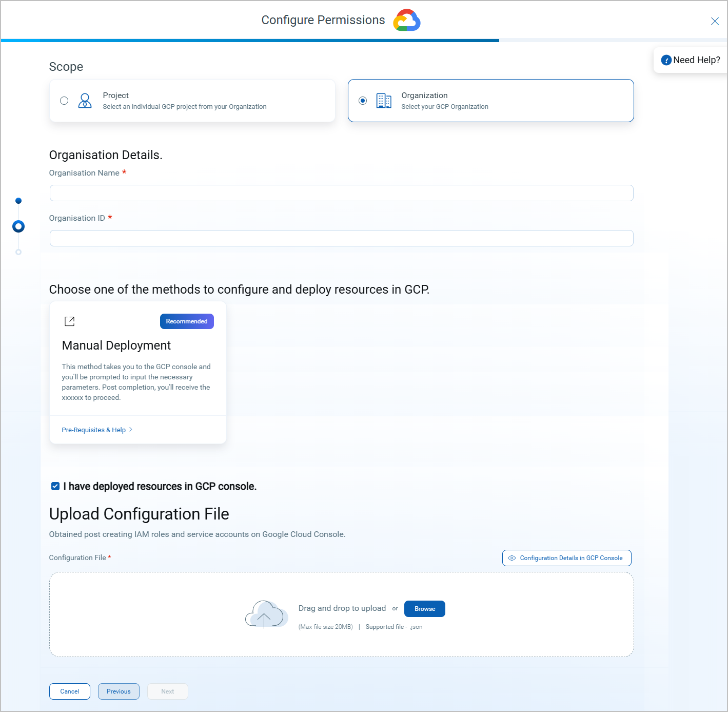Open Configuration Details in GCP Console

pyautogui.click(x=566, y=558)
